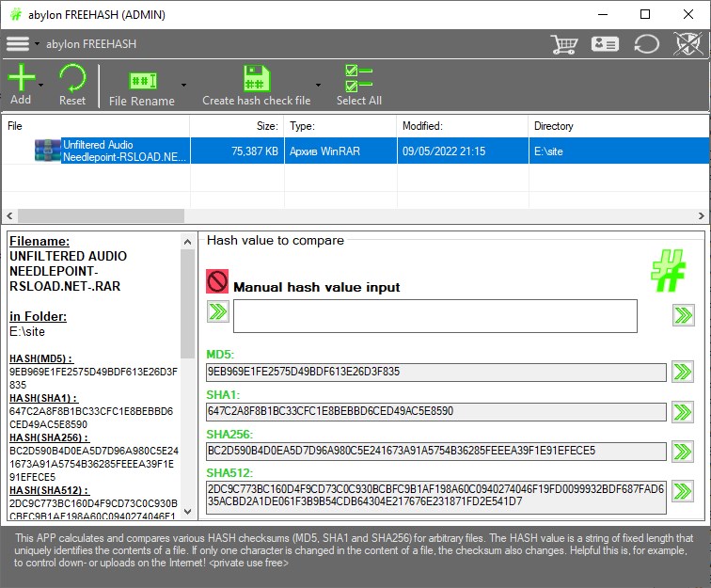Click the green arrow button beside SHA256 field
Image resolution: width=711 pixels, height=588 pixels.
pos(683,451)
